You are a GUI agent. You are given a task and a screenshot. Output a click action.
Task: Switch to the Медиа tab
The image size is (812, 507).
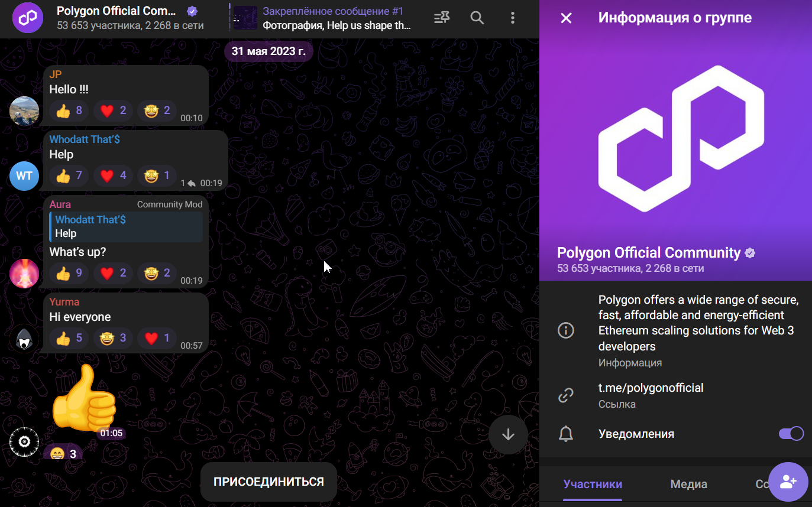pyautogui.click(x=688, y=484)
